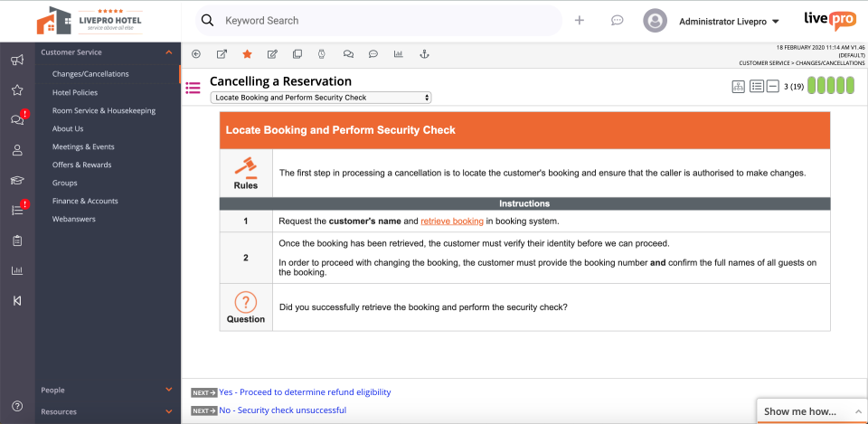The height and width of the screenshot is (424, 868).
Task: Click Yes - Proceed to determine refund eligibility
Action: [x=305, y=392]
